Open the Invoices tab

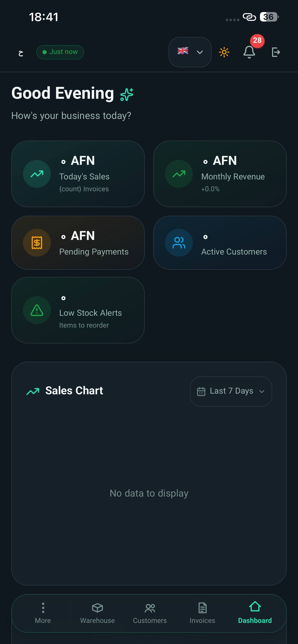click(202, 613)
